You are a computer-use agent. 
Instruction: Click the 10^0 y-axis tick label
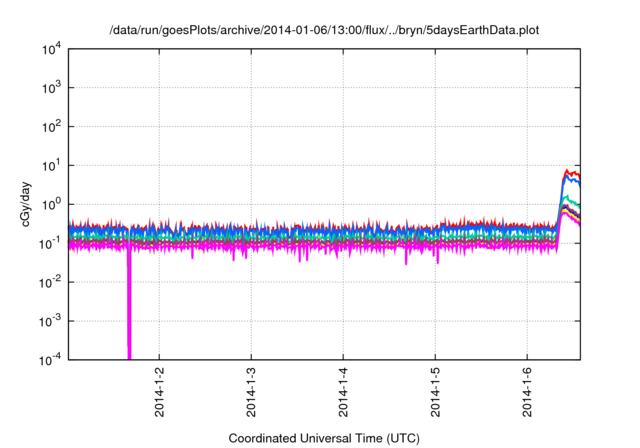pyautogui.click(x=51, y=204)
